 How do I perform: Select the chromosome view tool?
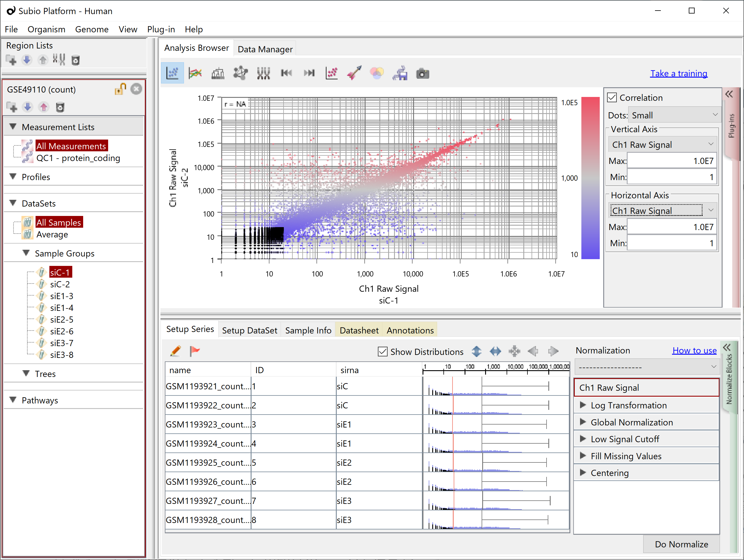click(264, 73)
